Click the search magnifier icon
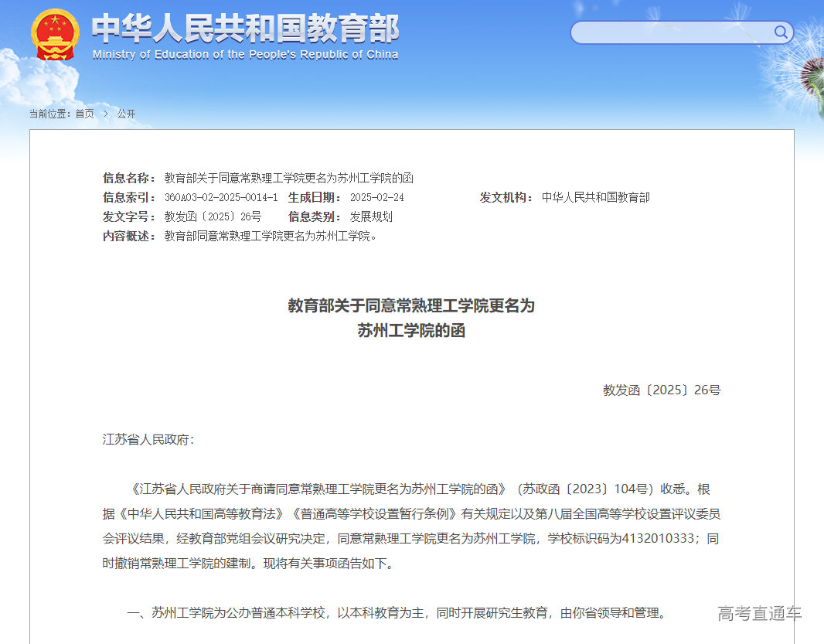824x644 pixels. [780, 32]
